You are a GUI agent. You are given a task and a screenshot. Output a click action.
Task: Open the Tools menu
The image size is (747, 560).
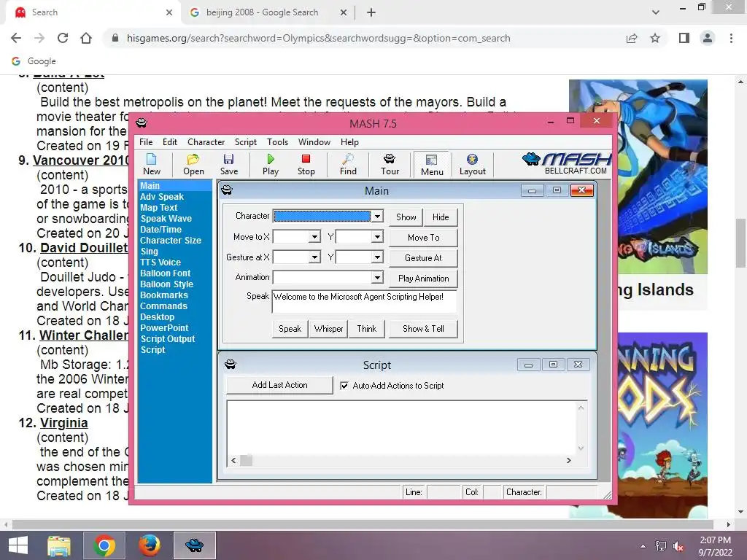click(x=277, y=142)
